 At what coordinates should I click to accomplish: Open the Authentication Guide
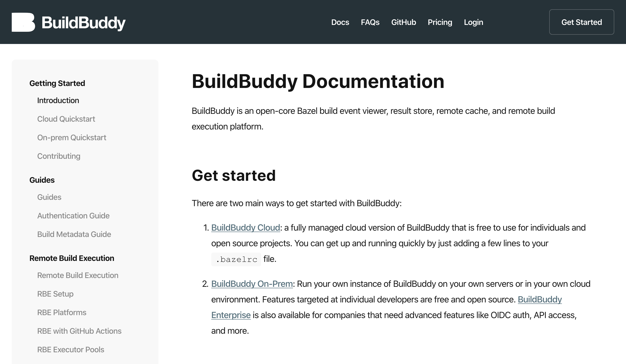[x=73, y=216]
